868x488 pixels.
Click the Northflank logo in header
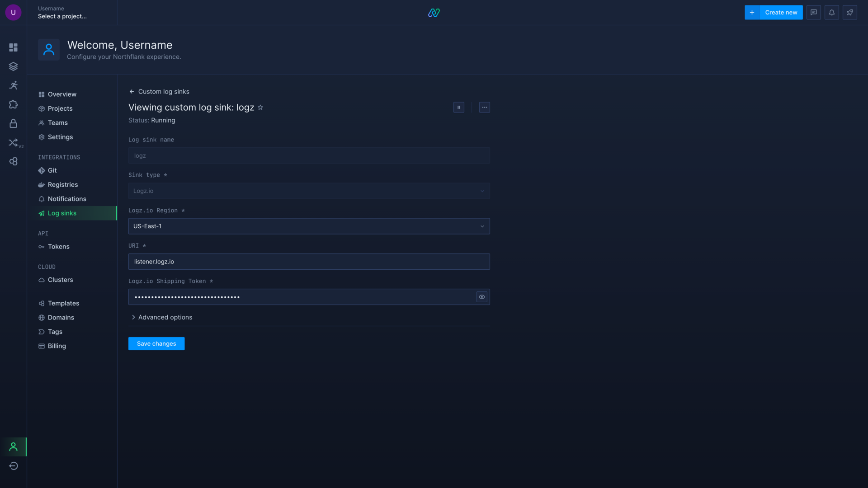click(x=434, y=13)
